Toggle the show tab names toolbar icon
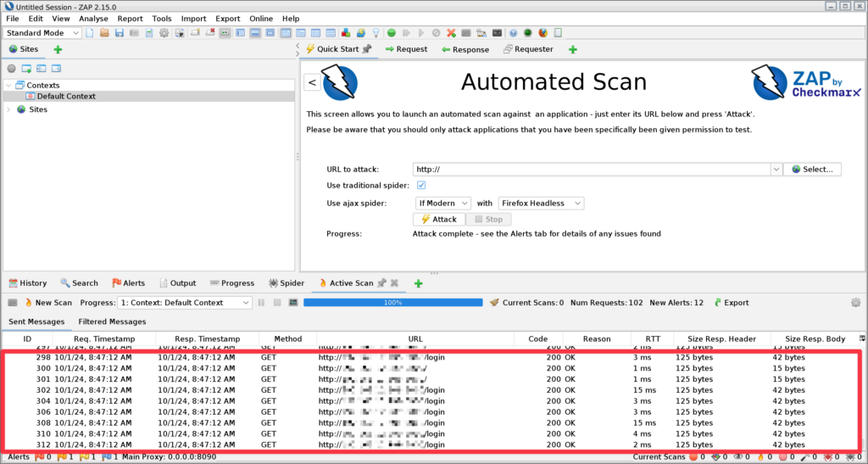Viewport: 868px width, 464px height. 225,33
